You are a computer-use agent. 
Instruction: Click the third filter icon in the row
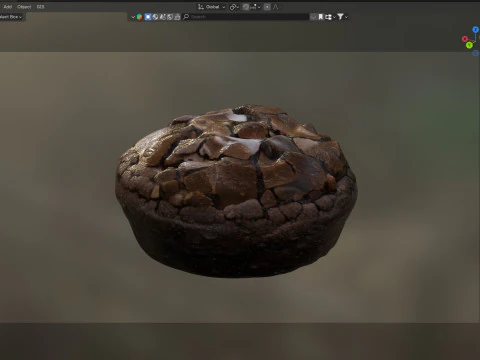(163, 17)
